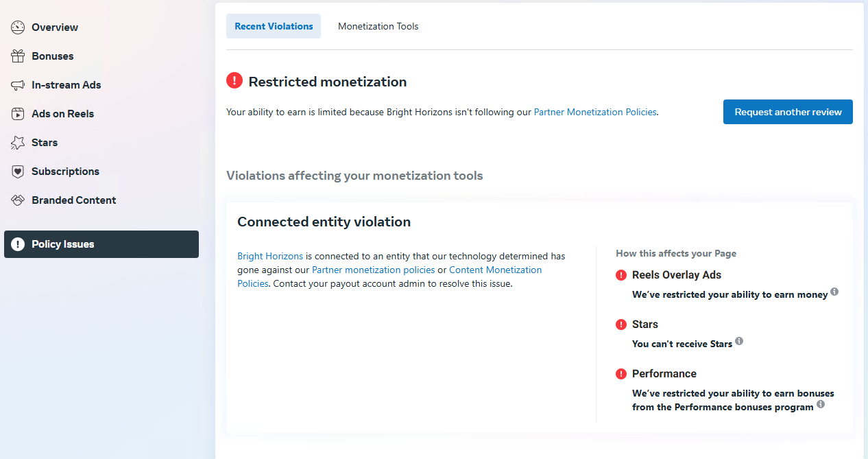Switch to the Monetization Tools tab
This screenshot has width=868, height=459.
[x=378, y=26]
